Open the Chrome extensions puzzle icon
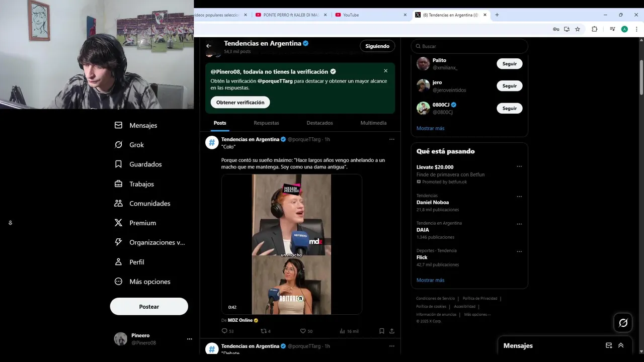644x362 pixels. coord(594,29)
